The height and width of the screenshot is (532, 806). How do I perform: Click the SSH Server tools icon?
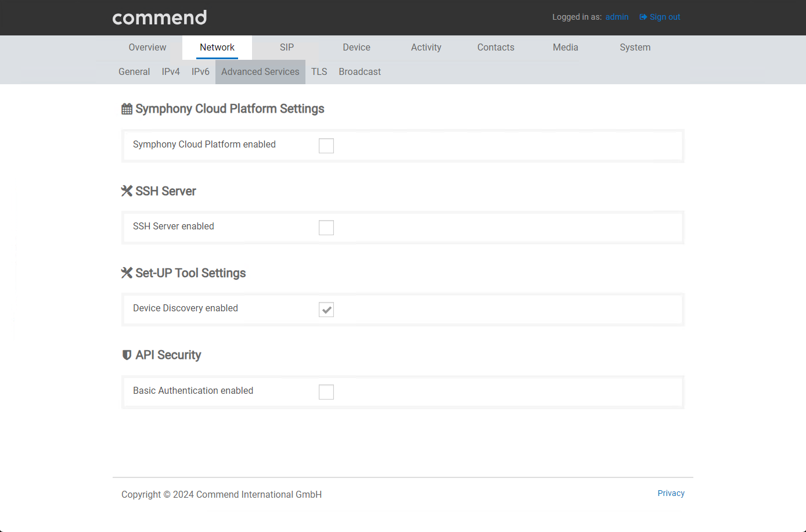(x=127, y=191)
